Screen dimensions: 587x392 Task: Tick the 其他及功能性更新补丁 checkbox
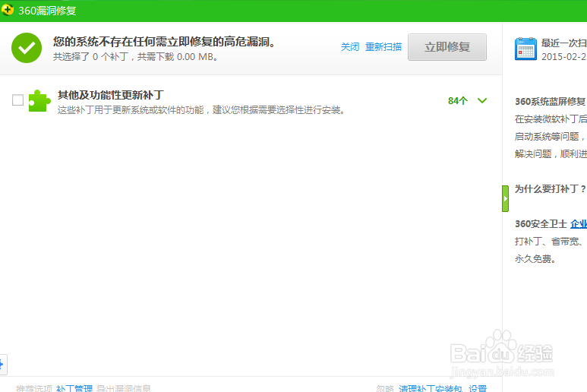17,100
